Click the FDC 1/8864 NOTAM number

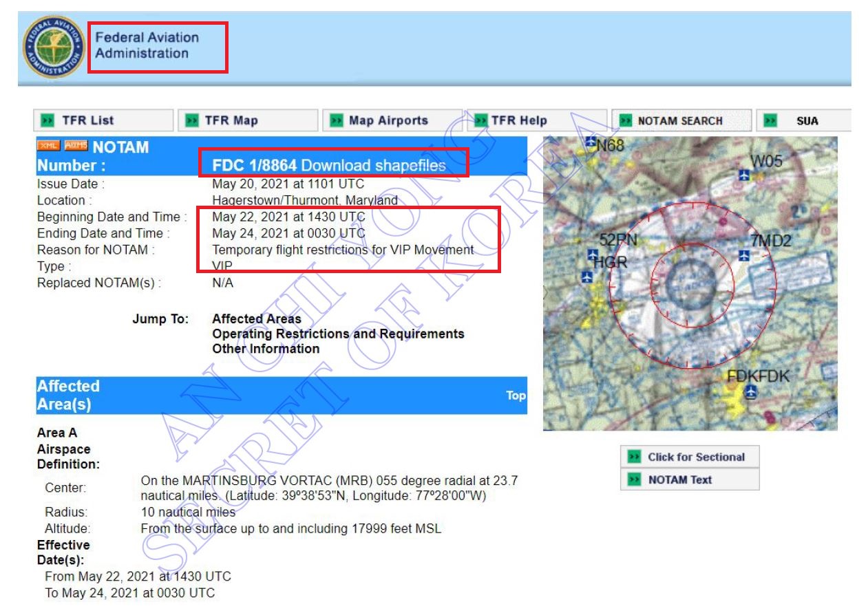[255, 165]
